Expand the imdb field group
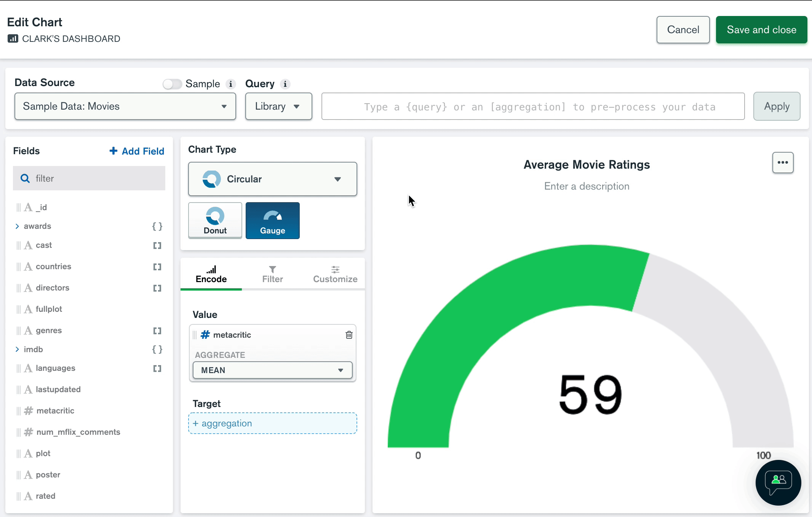This screenshot has width=812, height=517. pyautogui.click(x=17, y=349)
